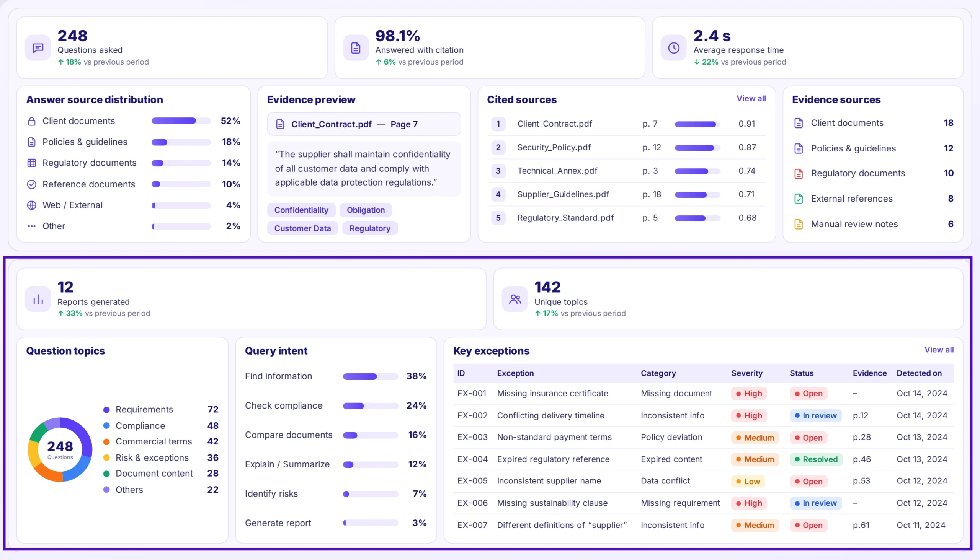The image size is (980, 560).
Task: Select Supplier_Guidelines.pdf in cited sources
Action: pyautogui.click(x=626, y=194)
